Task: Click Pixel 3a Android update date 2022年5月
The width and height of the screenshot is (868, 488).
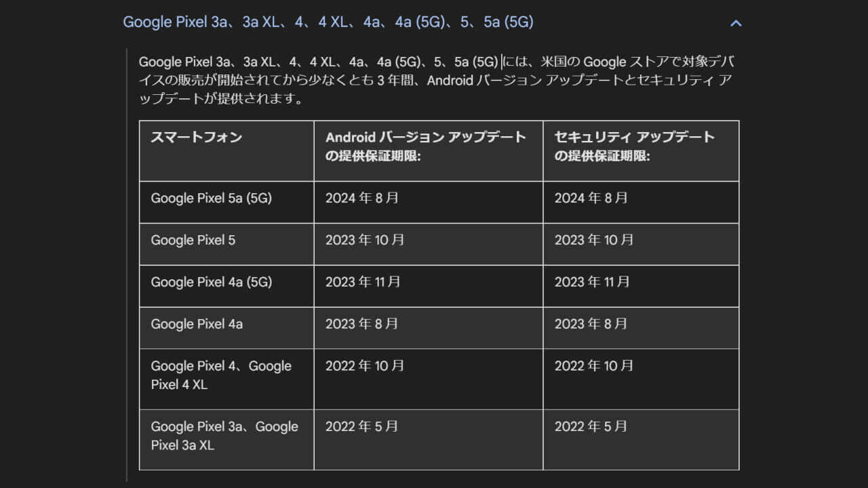Action: pyautogui.click(x=362, y=427)
